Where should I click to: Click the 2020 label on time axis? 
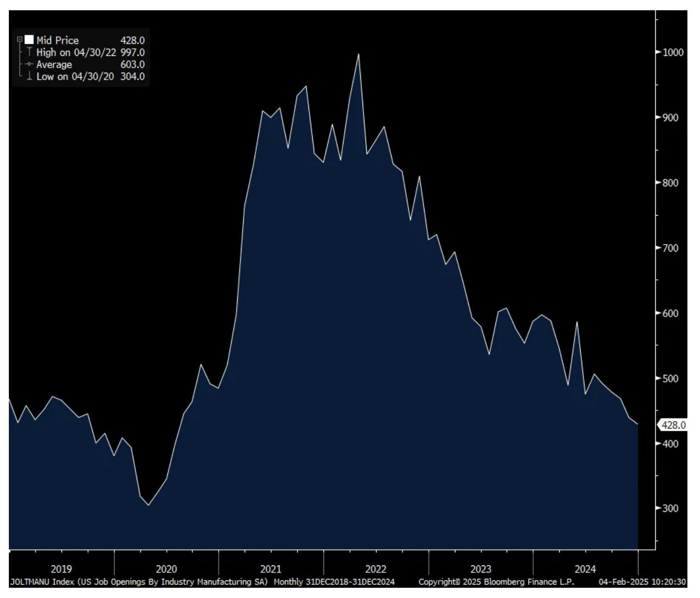click(166, 569)
